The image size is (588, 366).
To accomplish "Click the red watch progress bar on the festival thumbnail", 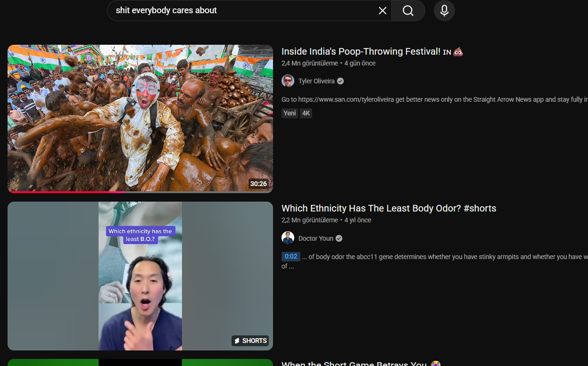I will point(66,192).
